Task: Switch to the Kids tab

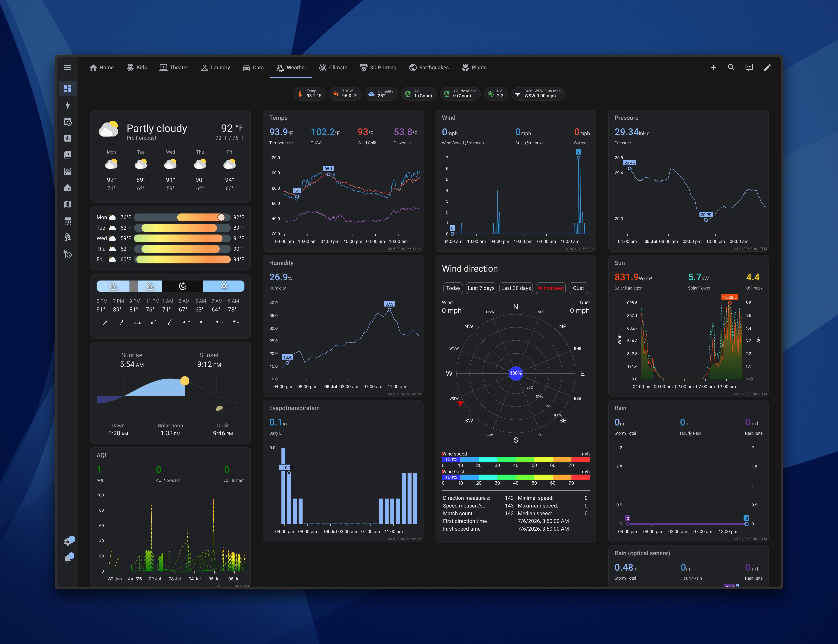Action: [137, 67]
